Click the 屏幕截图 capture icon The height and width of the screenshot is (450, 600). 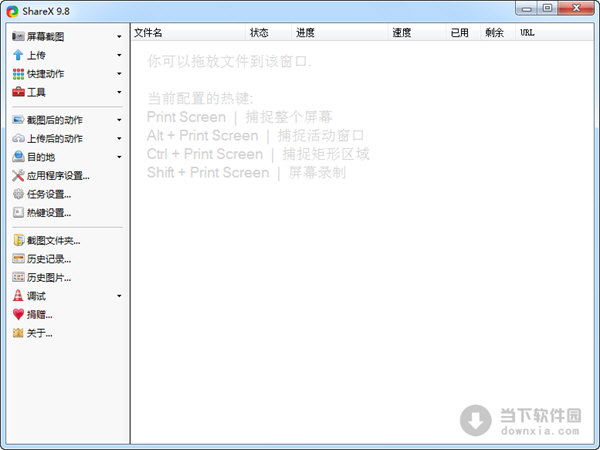click(18, 37)
